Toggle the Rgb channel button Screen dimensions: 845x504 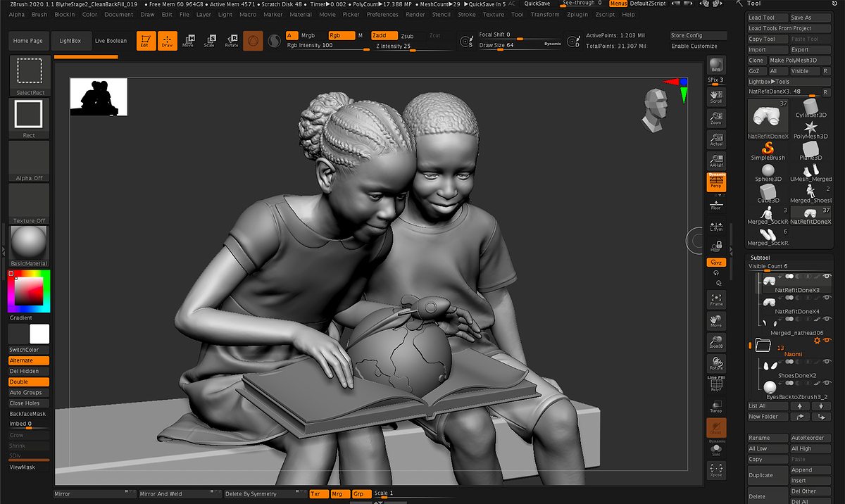pyautogui.click(x=342, y=35)
